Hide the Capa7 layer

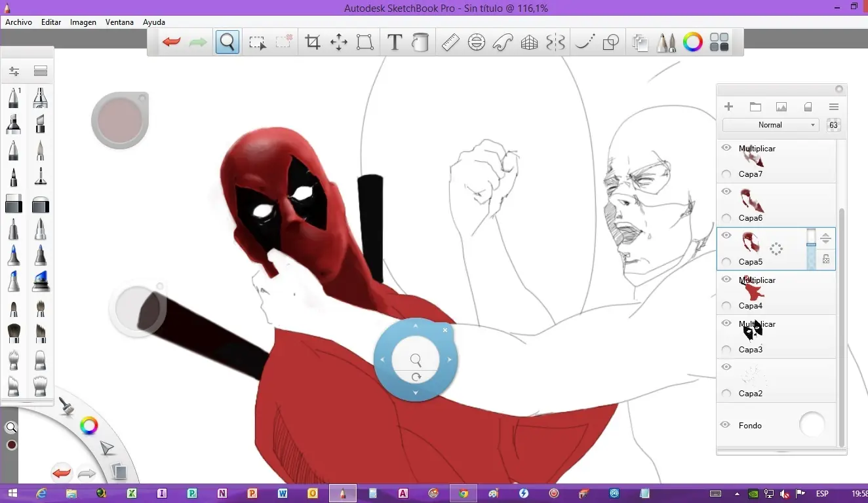[x=726, y=148]
